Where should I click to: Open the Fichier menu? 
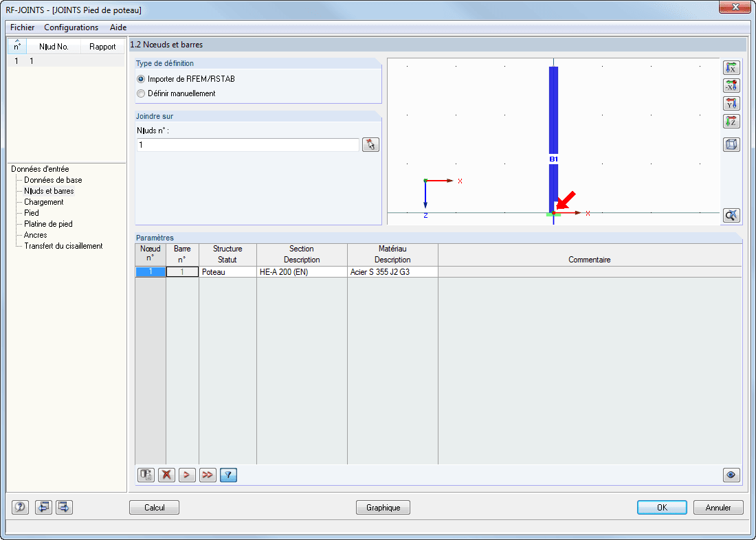click(x=22, y=27)
